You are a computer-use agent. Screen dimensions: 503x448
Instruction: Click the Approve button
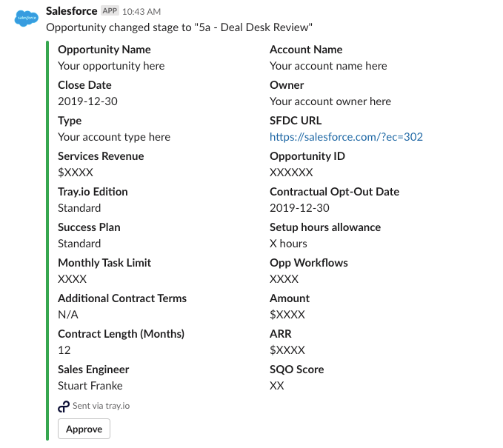pos(84,429)
